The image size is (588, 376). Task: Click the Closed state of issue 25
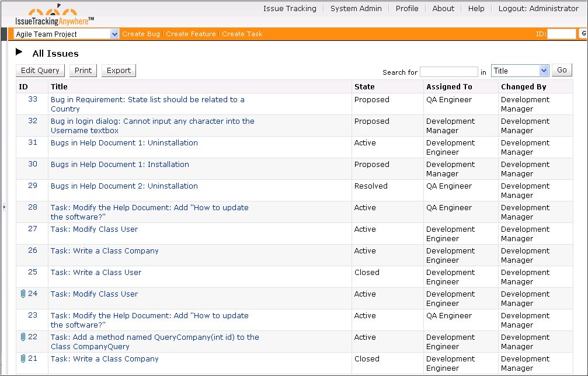click(x=367, y=272)
